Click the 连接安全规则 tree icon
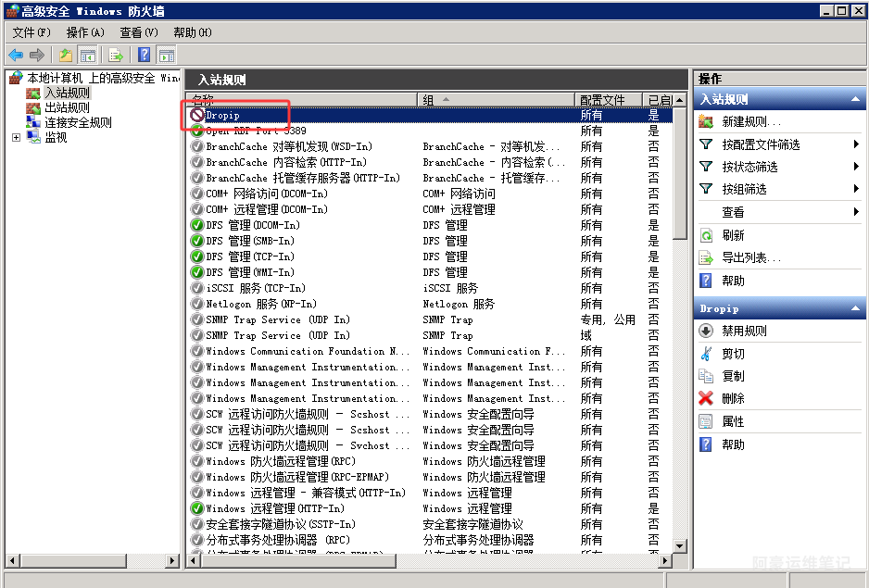 33,122
